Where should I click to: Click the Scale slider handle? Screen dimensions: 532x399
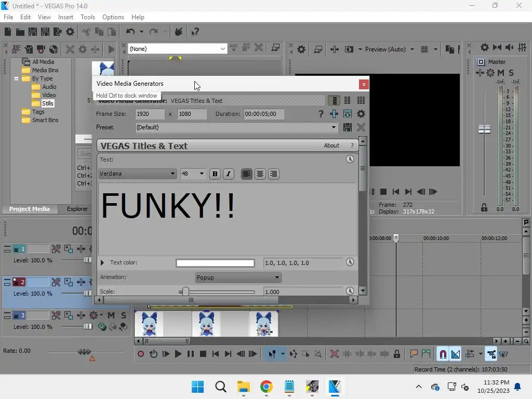[185, 291]
